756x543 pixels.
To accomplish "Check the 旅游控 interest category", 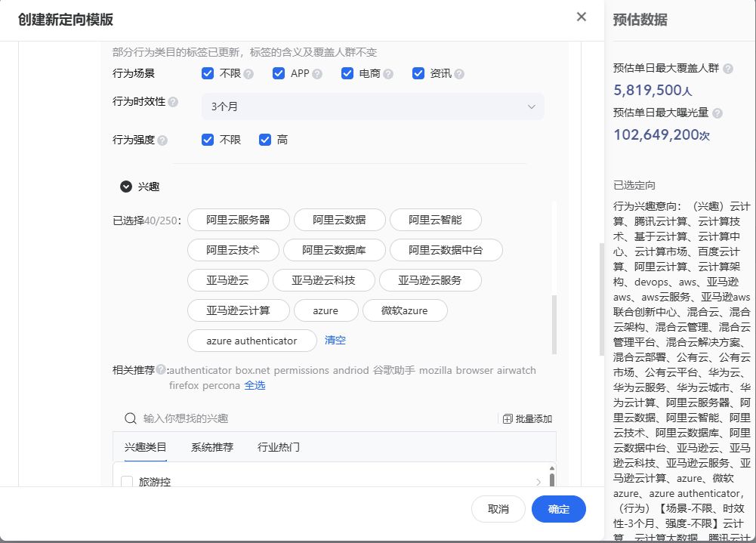I will (127, 482).
